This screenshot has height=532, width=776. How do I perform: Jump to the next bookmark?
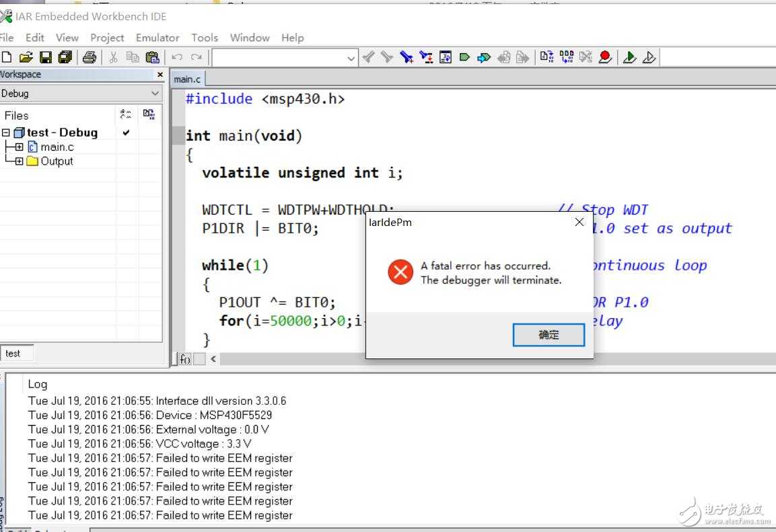point(483,57)
